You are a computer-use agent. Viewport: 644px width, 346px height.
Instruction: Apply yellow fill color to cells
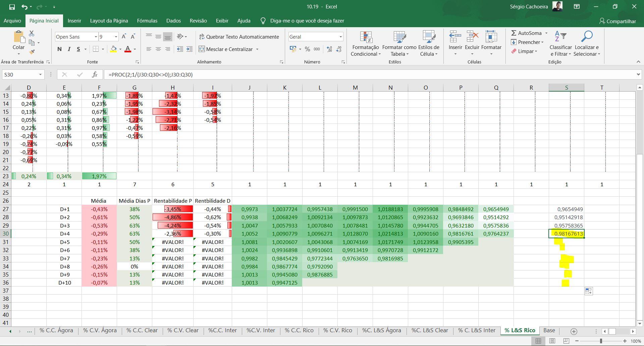click(113, 49)
